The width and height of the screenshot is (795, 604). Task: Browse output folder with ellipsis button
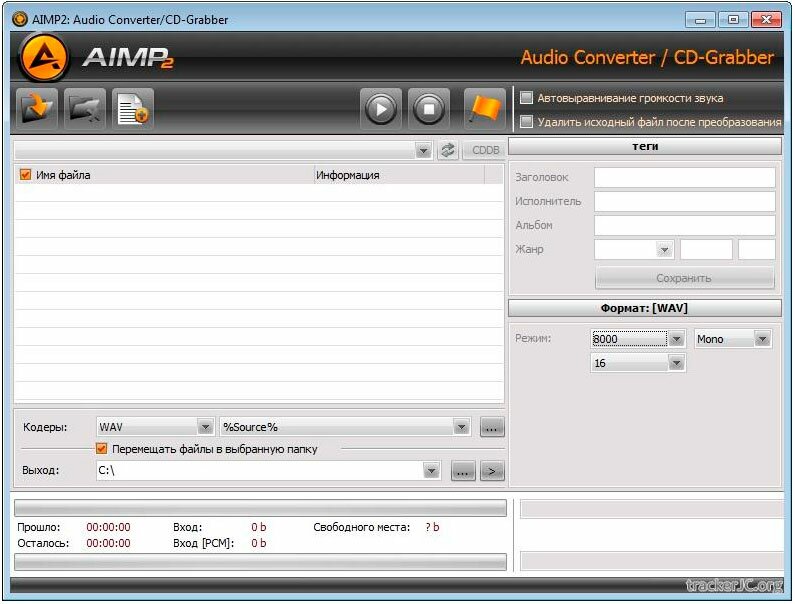coord(463,471)
